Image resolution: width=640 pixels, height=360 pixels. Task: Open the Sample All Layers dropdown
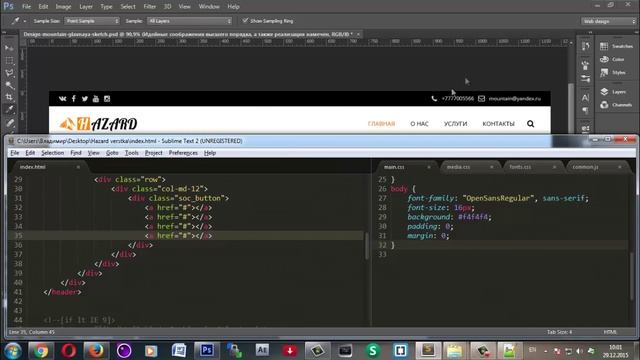point(189,21)
